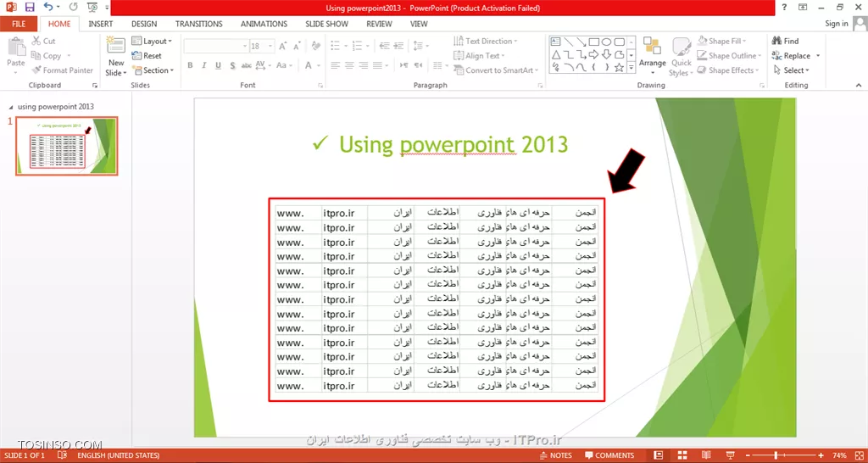This screenshot has height=463, width=868.
Task: Click Format Painter
Action: point(62,70)
